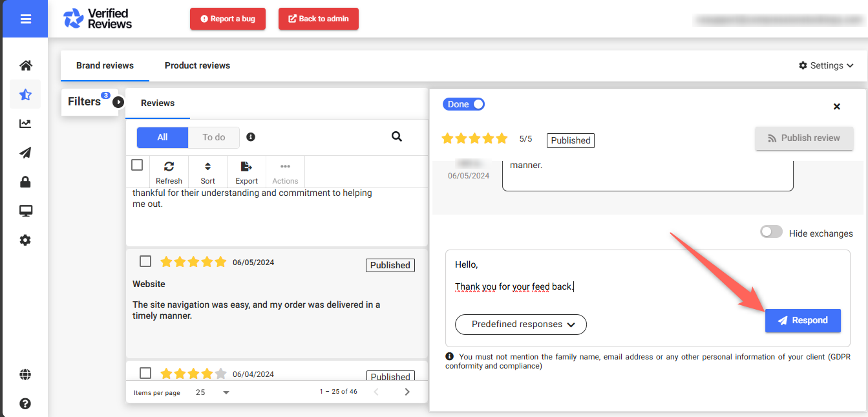Refresh the reviews list
Viewport: 868px width, 417px height.
[x=169, y=172]
